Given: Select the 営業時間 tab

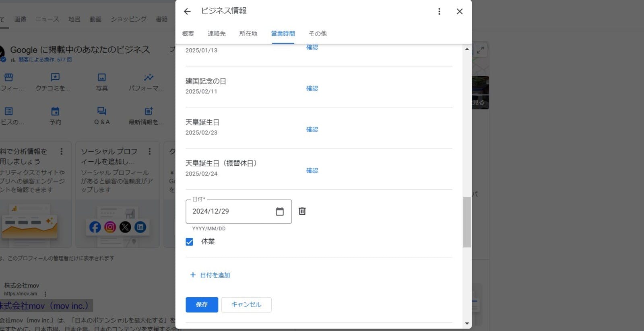Looking at the screenshot, I should coord(283,33).
